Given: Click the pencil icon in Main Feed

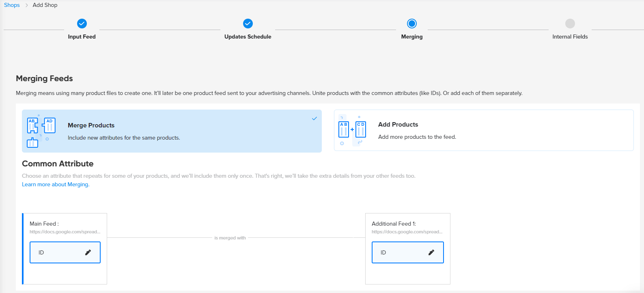Looking at the screenshot, I should coord(88,252).
